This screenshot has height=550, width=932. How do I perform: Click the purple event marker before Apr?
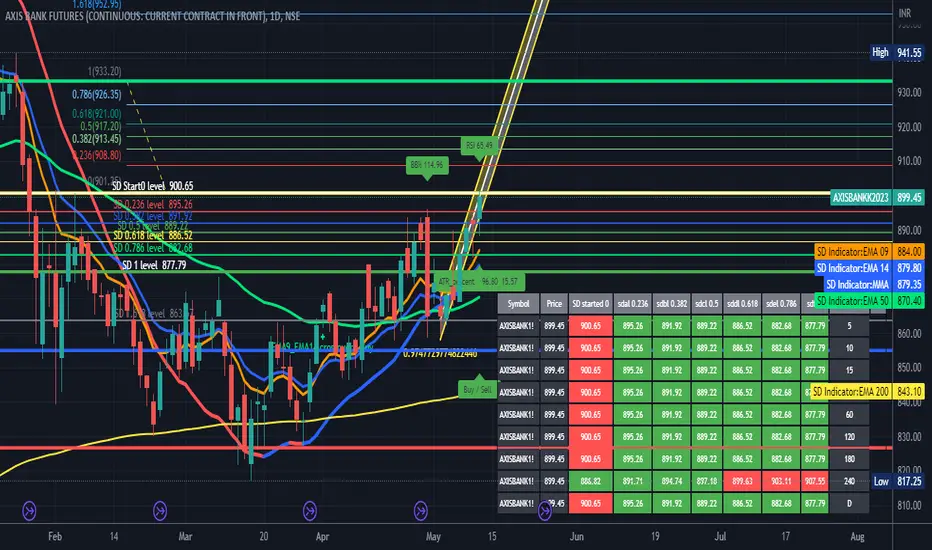[310, 510]
